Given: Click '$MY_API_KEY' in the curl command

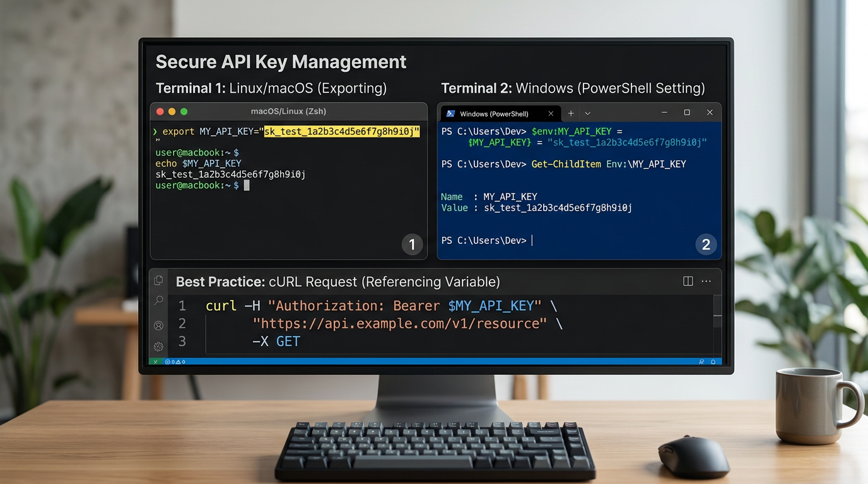Looking at the screenshot, I should pyautogui.click(x=491, y=306).
